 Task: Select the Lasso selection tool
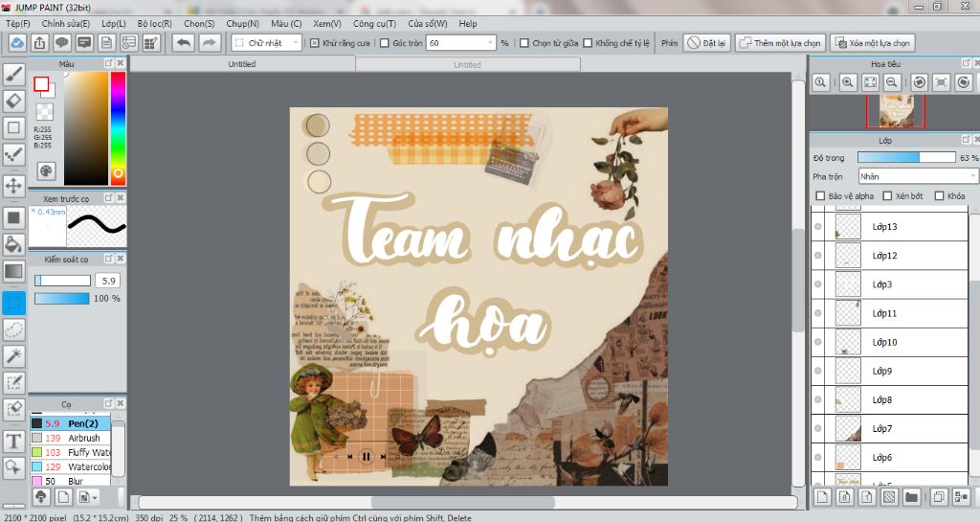[13, 329]
